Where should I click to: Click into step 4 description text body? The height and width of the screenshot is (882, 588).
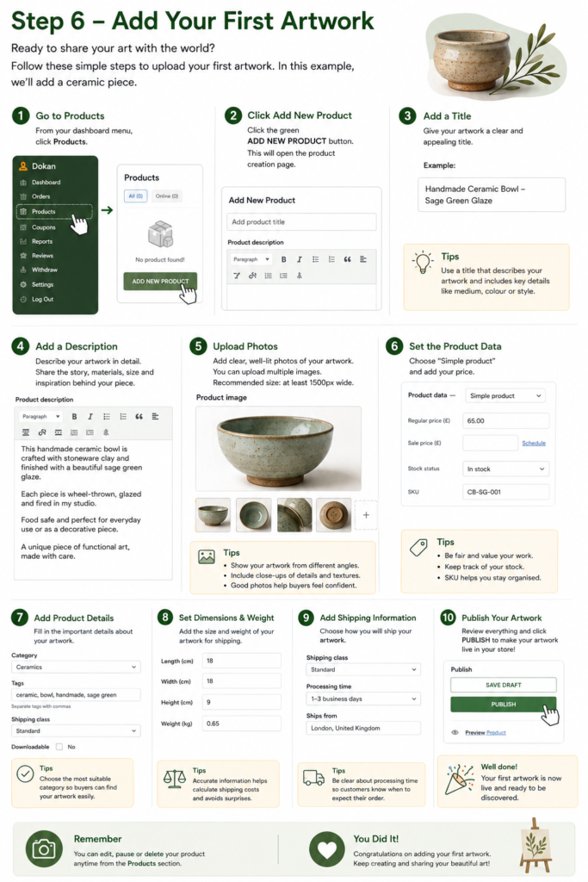point(93,509)
